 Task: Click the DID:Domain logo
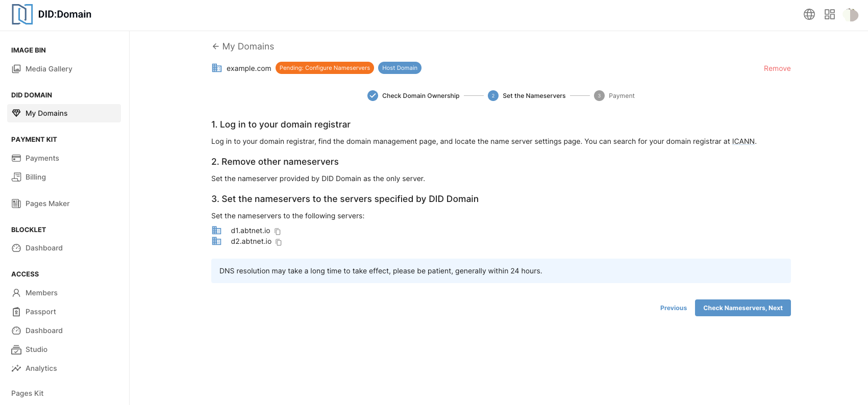(x=52, y=14)
